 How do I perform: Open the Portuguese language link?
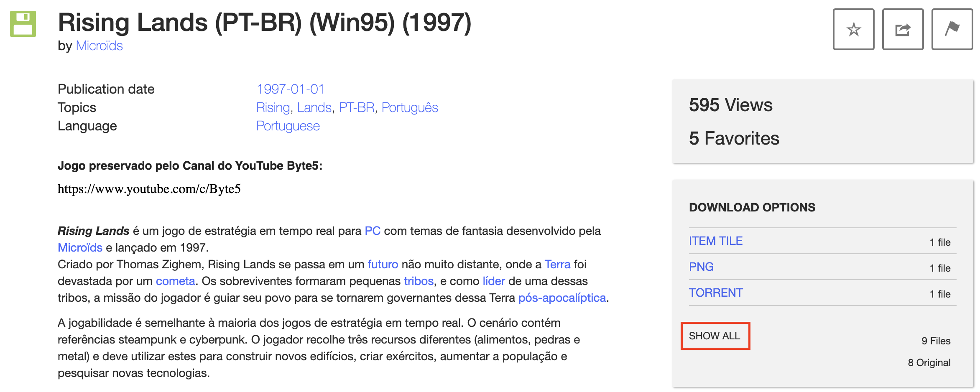pos(288,126)
